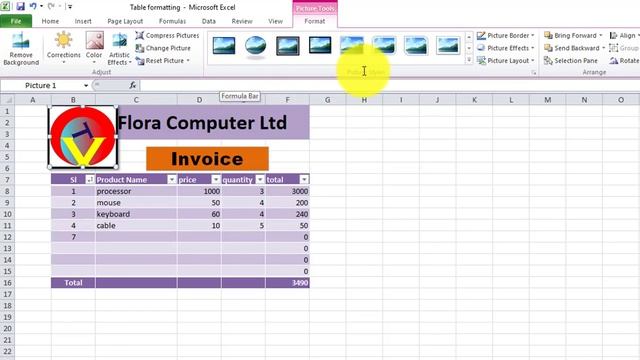Select the logo picture in the sheet

coord(83,137)
